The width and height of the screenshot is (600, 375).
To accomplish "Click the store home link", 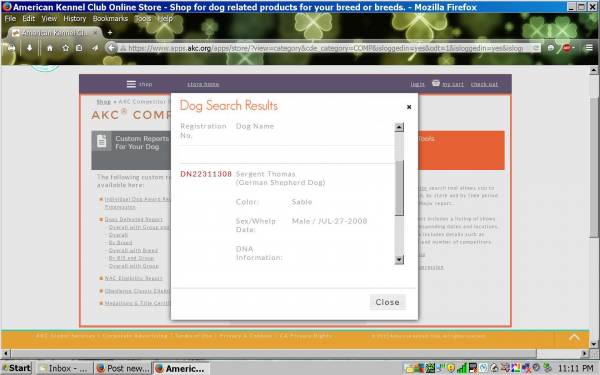I will pyautogui.click(x=203, y=84).
